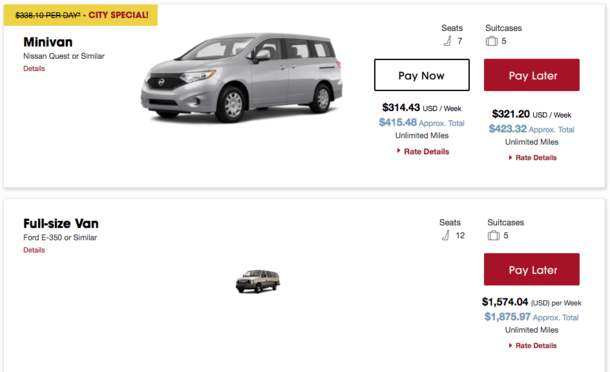Open Details link under Nissan Quest
This screenshot has height=372, width=610.
[34, 68]
